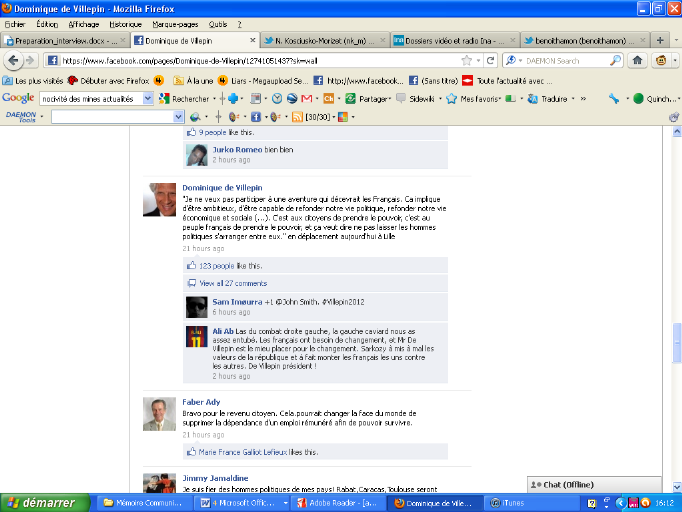Click the clock icon in Google toolbar
The height and width of the screenshot is (512, 682).
tap(277, 99)
